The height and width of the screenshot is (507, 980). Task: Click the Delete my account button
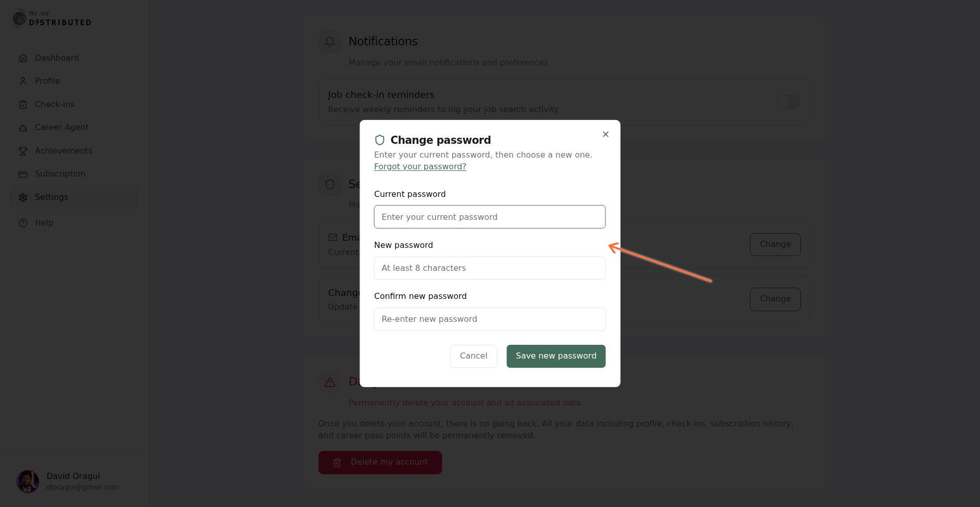click(x=380, y=463)
